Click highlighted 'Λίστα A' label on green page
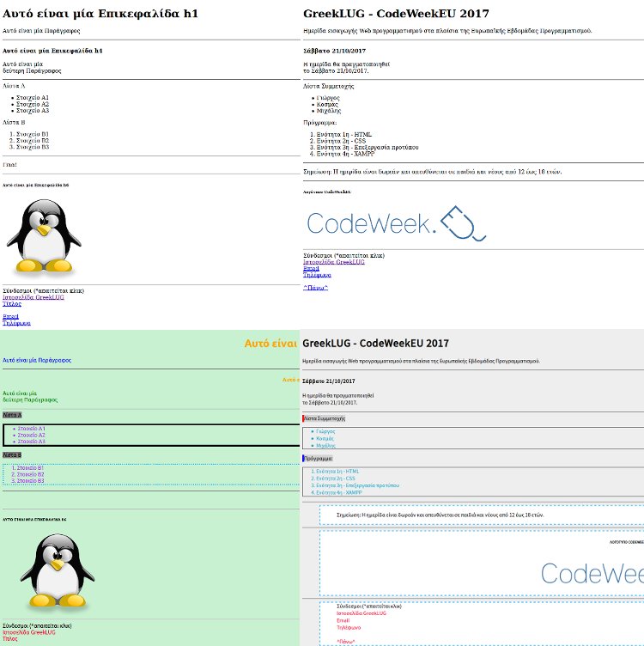The height and width of the screenshot is (646, 644). coord(12,415)
